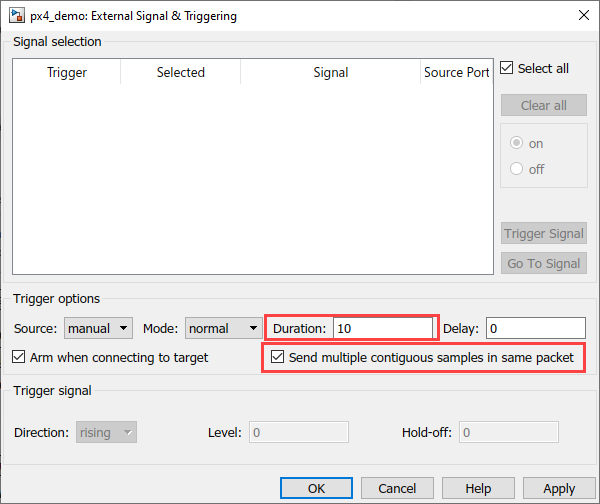This screenshot has height=504, width=600.
Task: Expand the Mode dropdown set to normal
Action: pyautogui.click(x=222, y=328)
